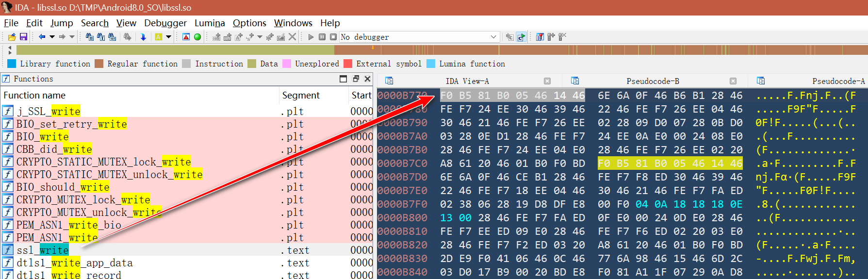This screenshot has height=279, width=868.
Task: Open the Lumina menu
Action: (210, 23)
